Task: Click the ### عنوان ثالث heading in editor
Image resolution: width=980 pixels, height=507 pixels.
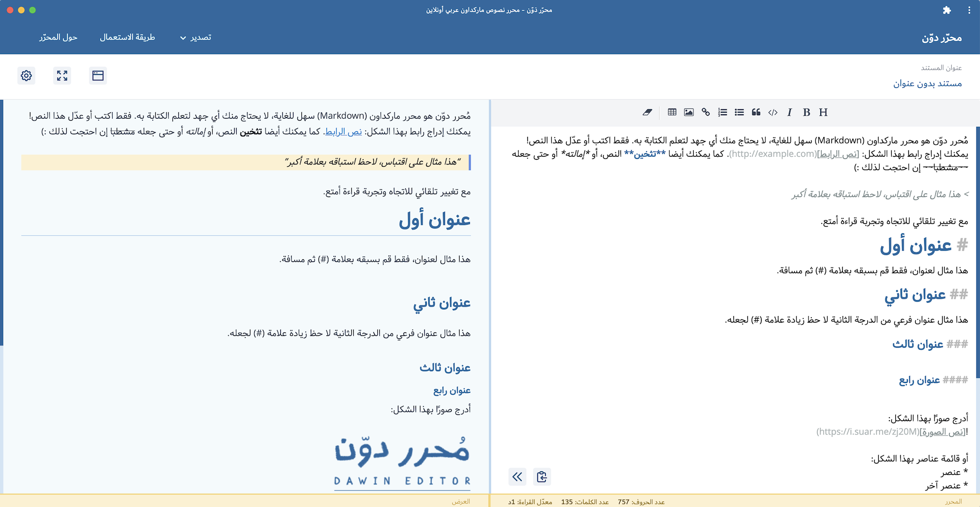Action: point(930,344)
